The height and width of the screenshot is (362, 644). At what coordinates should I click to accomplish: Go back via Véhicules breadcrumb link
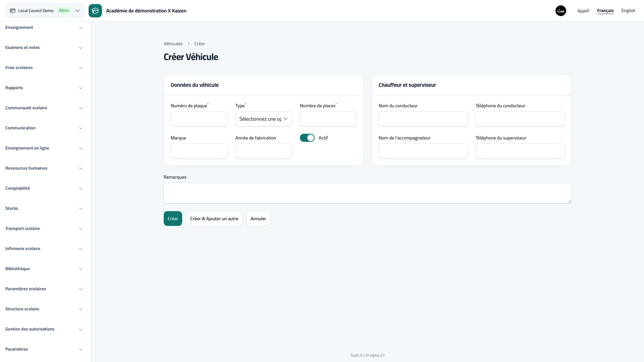[x=173, y=44]
